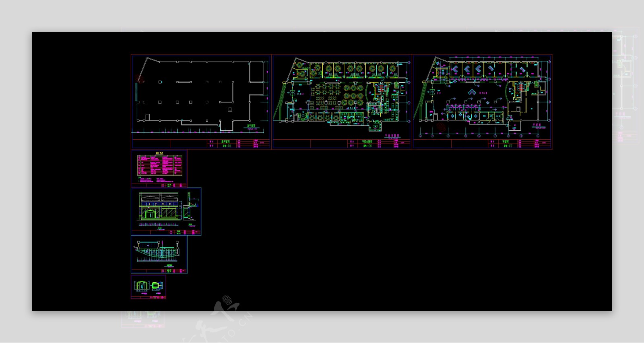Select the round dining tables cluster

353,95
